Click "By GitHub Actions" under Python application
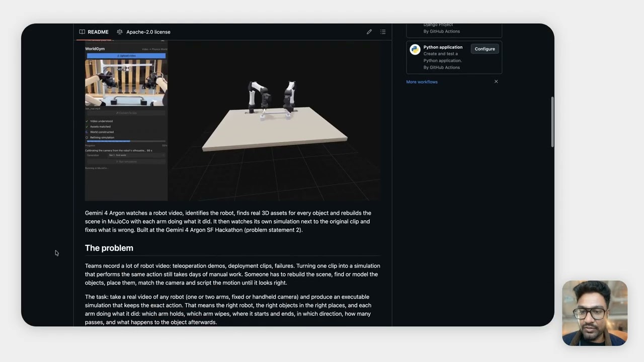Viewport: 644px width, 362px height. (441, 67)
